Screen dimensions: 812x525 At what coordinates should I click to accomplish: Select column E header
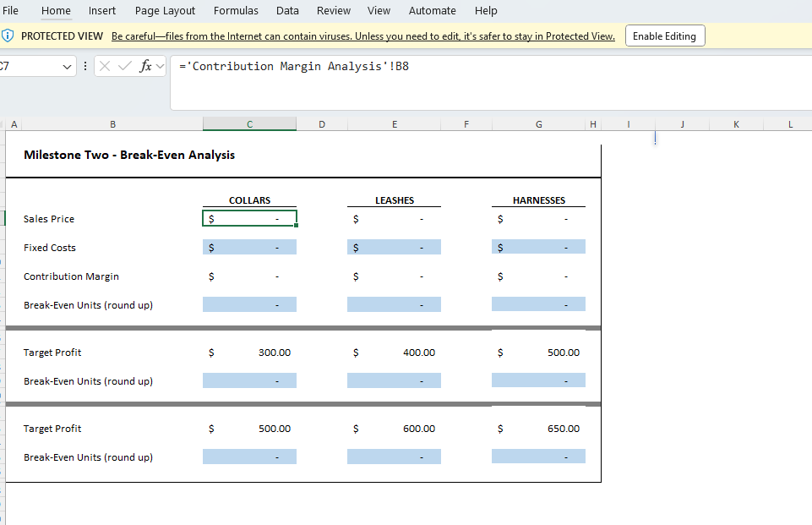395,124
